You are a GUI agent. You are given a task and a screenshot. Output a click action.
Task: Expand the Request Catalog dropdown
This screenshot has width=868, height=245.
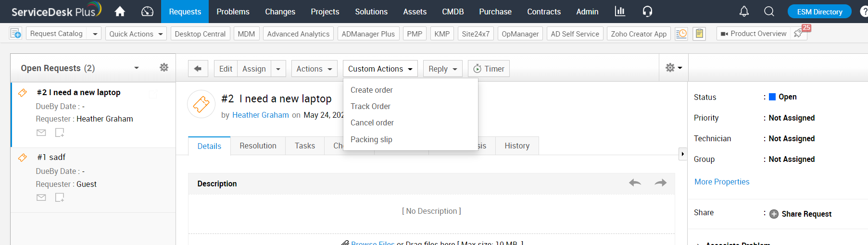pos(95,34)
